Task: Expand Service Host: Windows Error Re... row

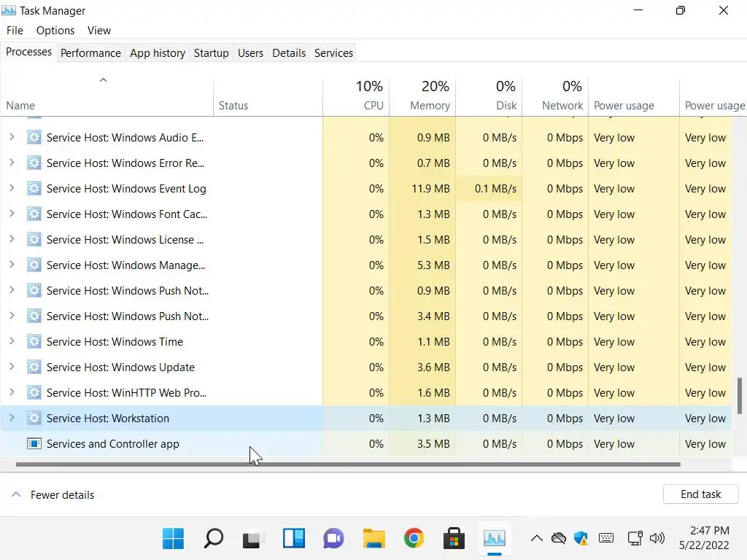Action: tap(12, 163)
